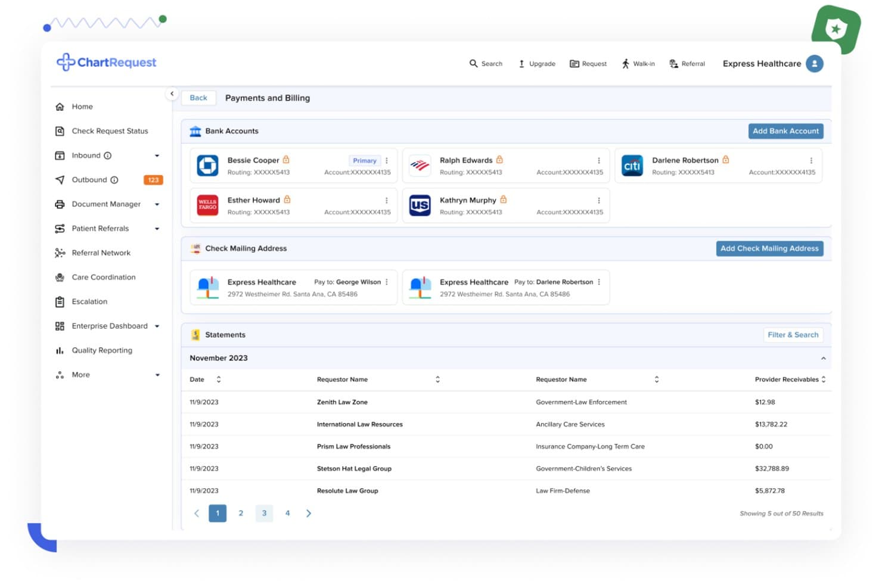882x588 pixels.
Task: Click the Escalation clipboard icon
Action: 60,302
